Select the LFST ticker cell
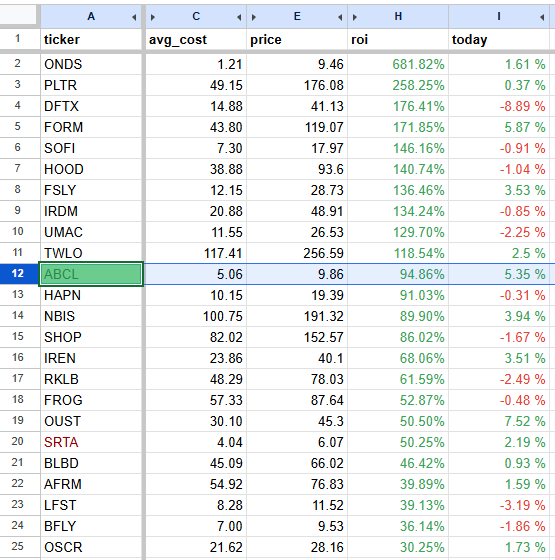The image size is (555, 560). pos(91,505)
